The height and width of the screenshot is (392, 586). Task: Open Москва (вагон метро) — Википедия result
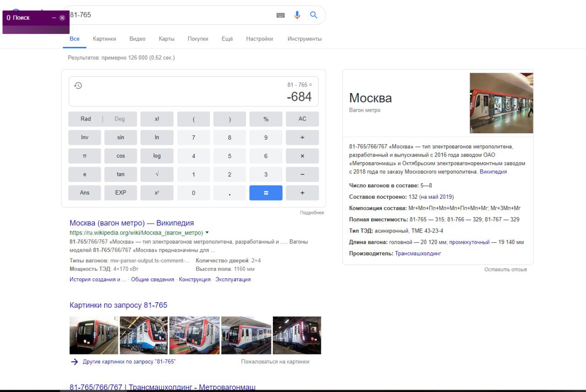[x=132, y=223]
